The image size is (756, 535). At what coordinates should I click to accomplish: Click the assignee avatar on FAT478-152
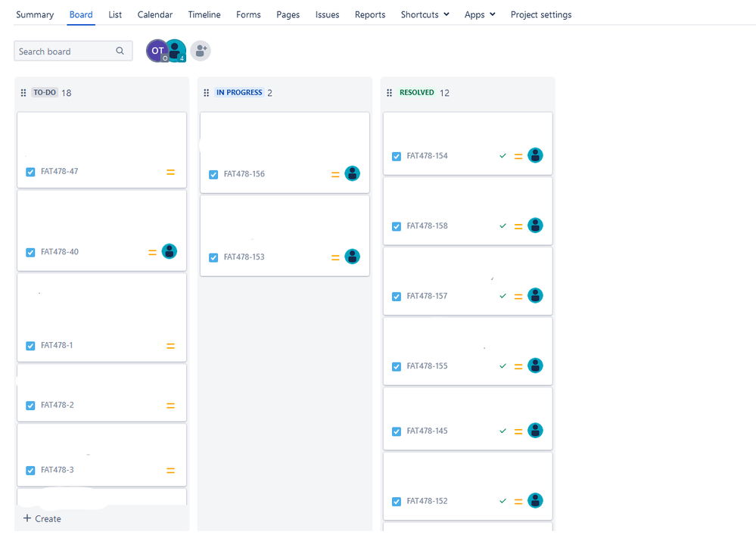click(x=535, y=500)
